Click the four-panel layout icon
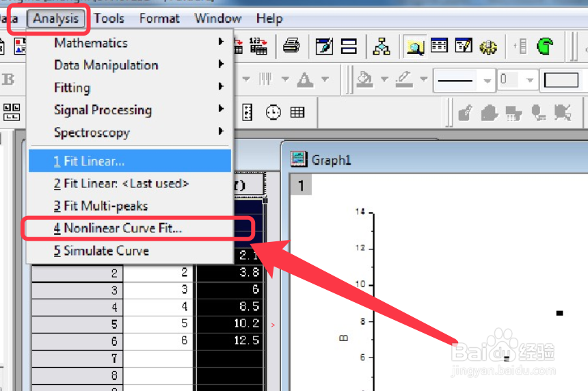 (12, 112)
